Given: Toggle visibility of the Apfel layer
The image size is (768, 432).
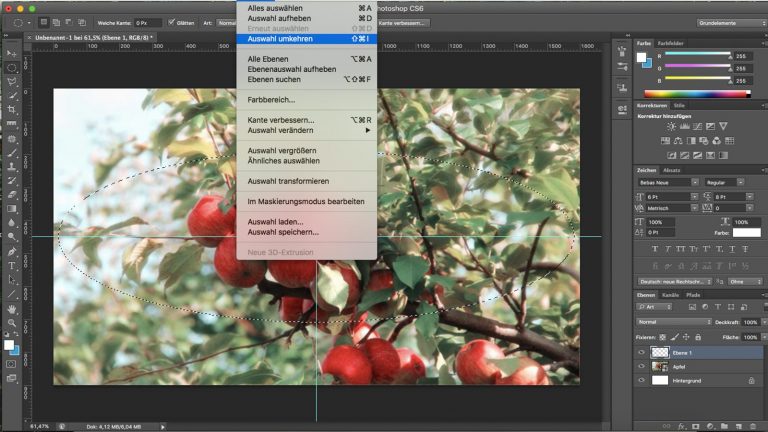Looking at the screenshot, I should pos(642,367).
